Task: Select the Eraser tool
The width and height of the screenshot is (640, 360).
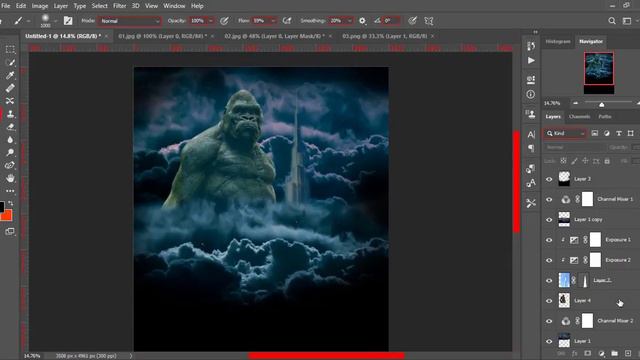Action: click(10, 127)
